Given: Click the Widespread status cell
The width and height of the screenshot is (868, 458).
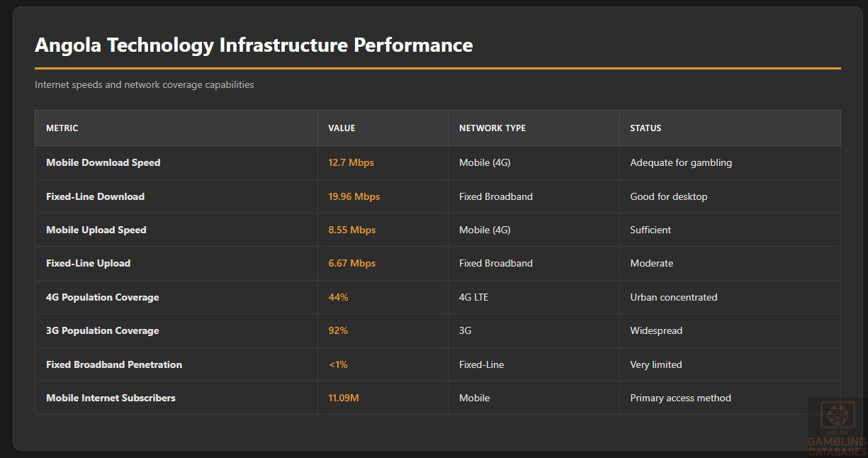Looking at the screenshot, I should click(656, 330).
